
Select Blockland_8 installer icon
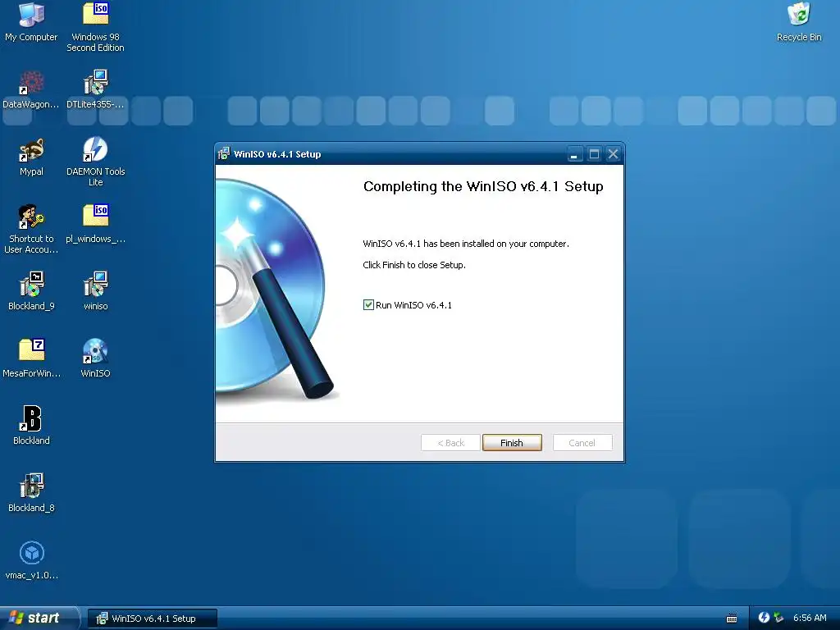[x=31, y=492]
